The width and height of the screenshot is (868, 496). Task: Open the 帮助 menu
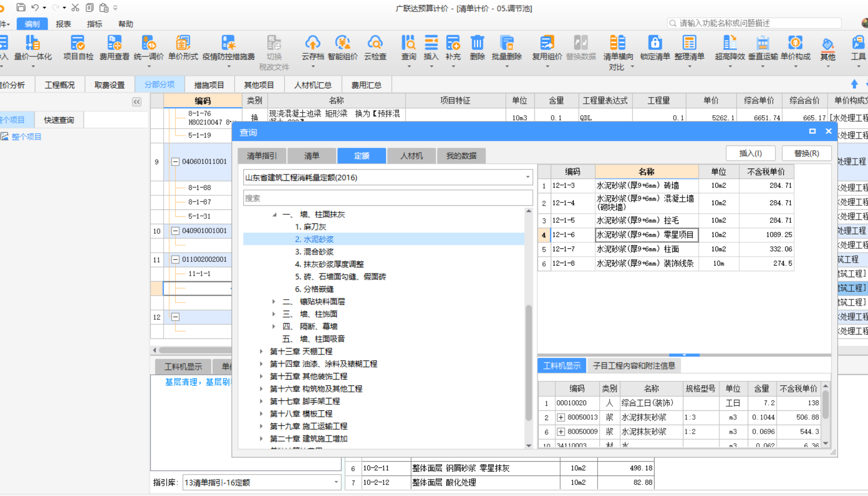coord(126,24)
